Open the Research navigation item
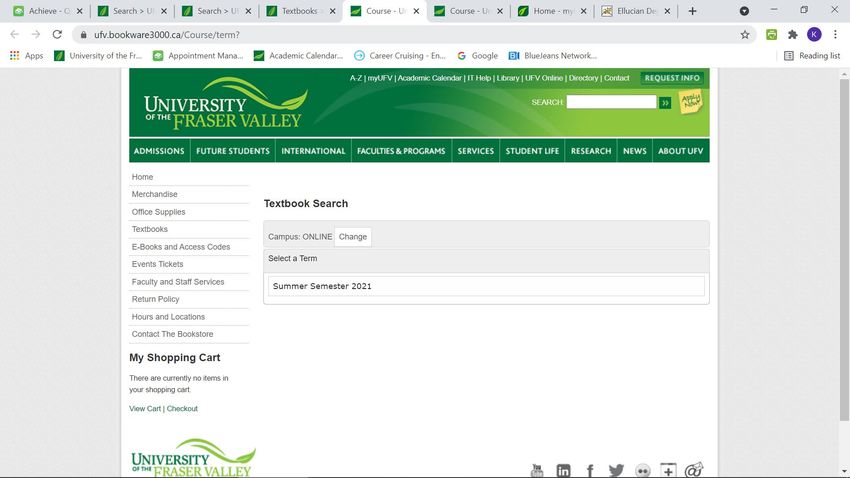The height and width of the screenshot is (478, 850). click(591, 151)
